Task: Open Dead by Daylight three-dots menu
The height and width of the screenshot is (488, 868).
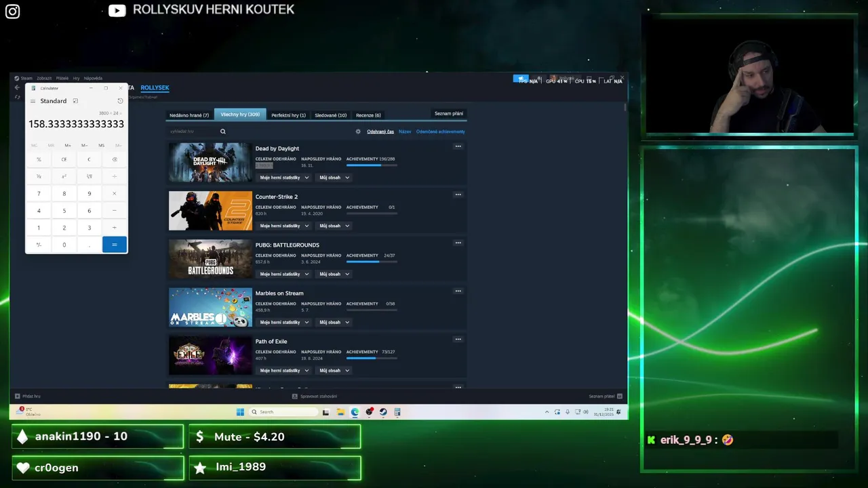Action: [458, 146]
